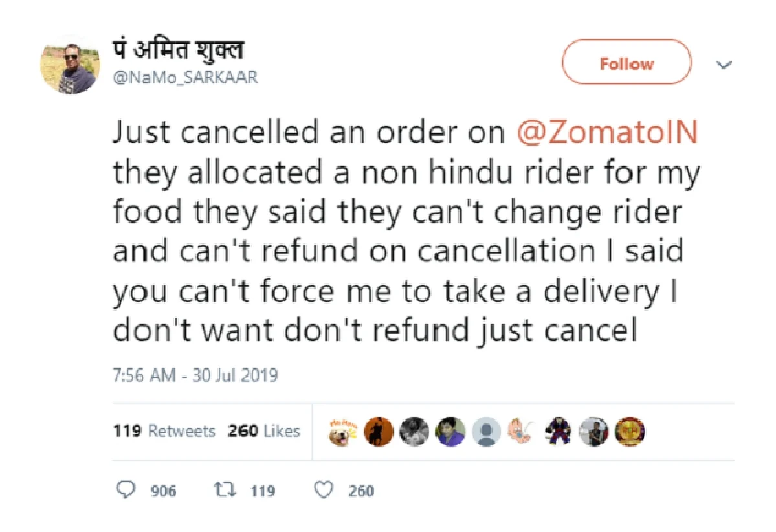Click the grey default profile avatar
Viewport: 776px width, 532px height.
tap(487, 432)
